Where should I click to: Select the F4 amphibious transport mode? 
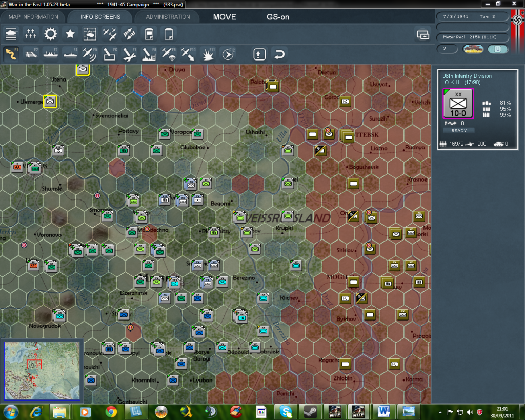[70, 54]
